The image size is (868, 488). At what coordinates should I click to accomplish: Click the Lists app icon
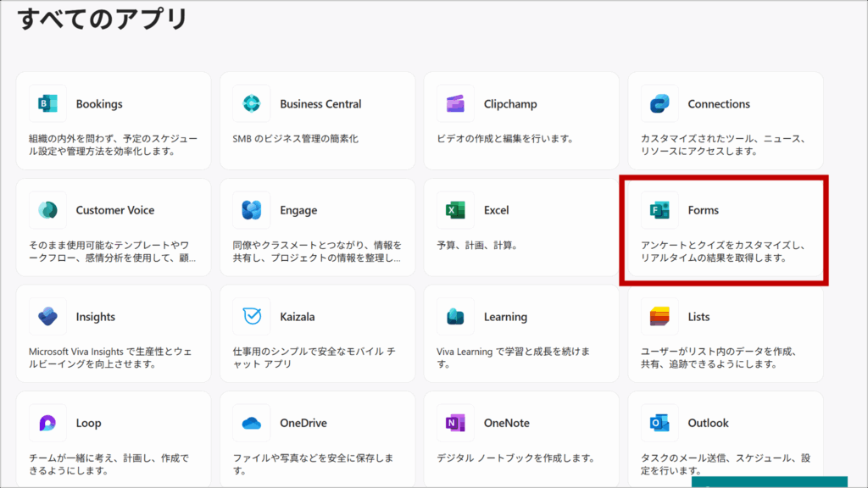point(659,317)
